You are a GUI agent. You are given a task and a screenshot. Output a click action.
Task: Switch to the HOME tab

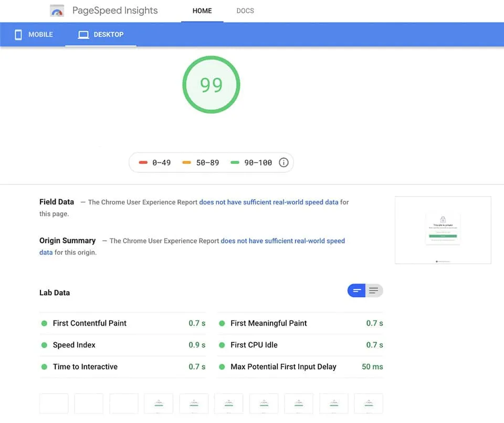pyautogui.click(x=202, y=11)
